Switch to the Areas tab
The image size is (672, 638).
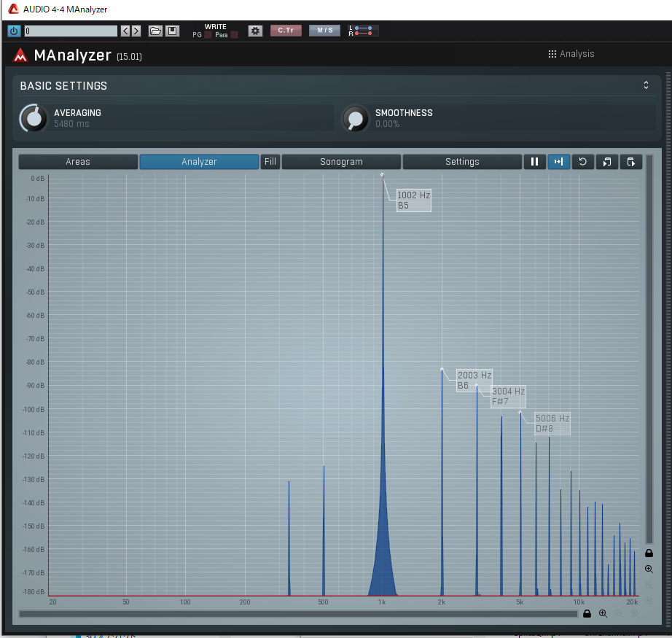click(x=78, y=162)
